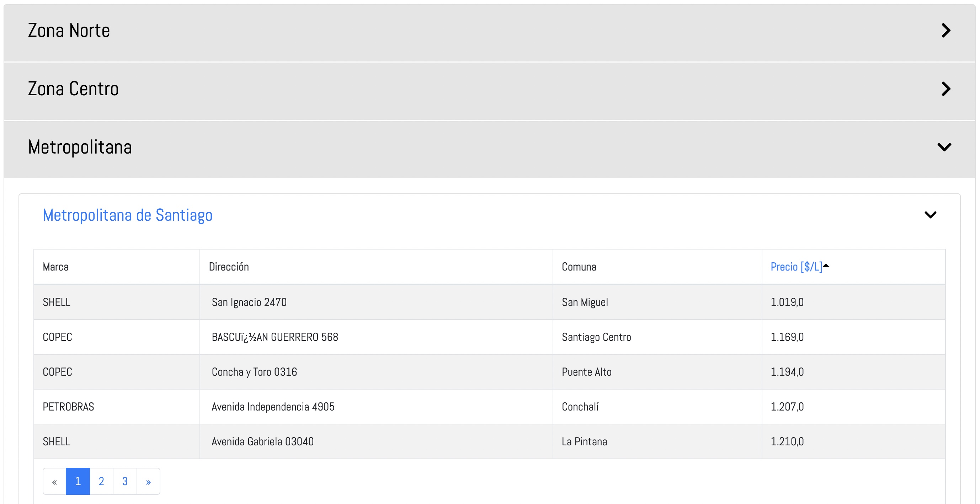The height and width of the screenshot is (504, 980).
Task: Sort by Comuna column header
Action: click(579, 267)
